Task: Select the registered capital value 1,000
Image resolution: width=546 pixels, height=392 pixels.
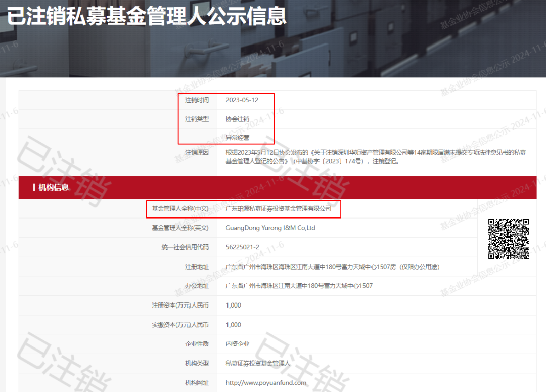Action: [233, 305]
